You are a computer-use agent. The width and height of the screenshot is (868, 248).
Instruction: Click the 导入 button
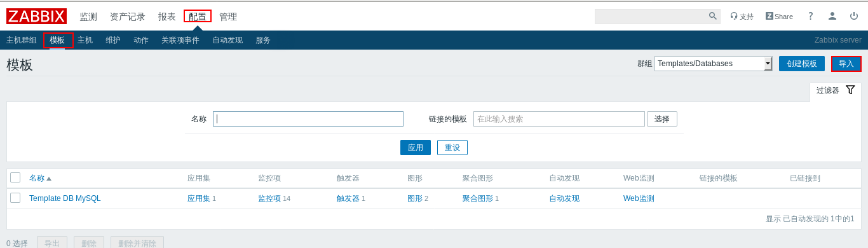pos(846,64)
